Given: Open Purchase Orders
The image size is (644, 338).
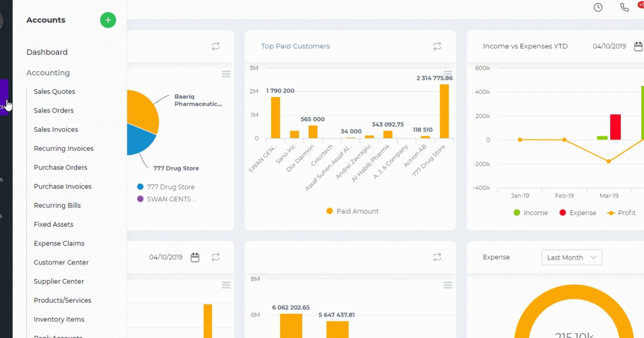Looking at the screenshot, I should (61, 167).
